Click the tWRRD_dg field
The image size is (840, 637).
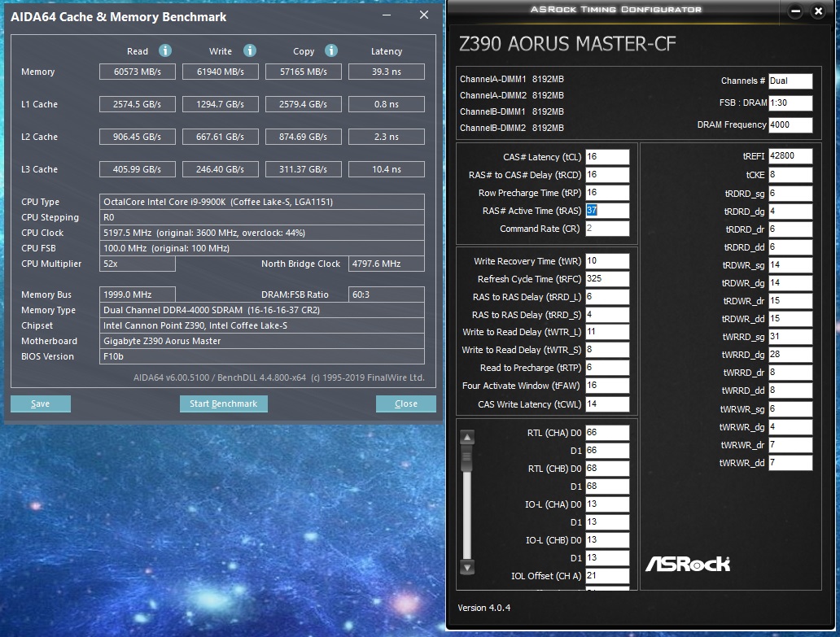(790, 355)
